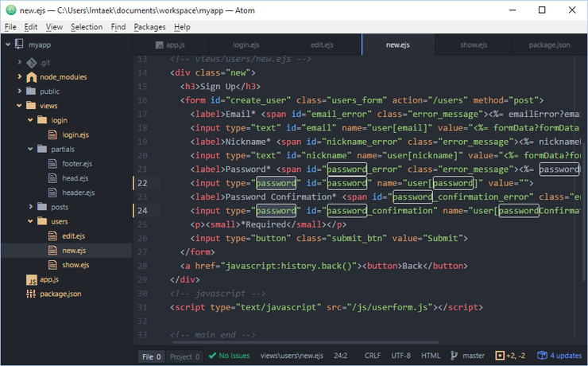Image resolution: width=588 pixels, height=366 pixels.
Task: Click the header.ejs file icon
Action: 53,193
